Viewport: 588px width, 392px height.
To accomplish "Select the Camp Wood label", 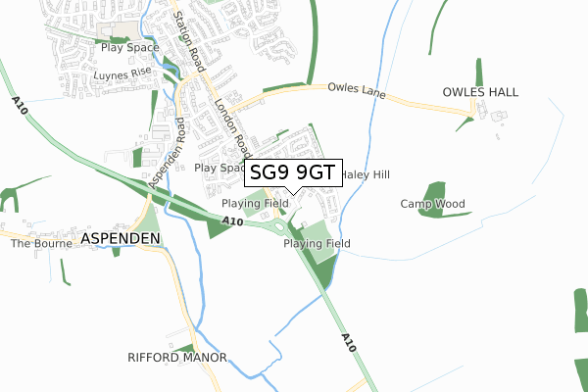I will point(432,204).
